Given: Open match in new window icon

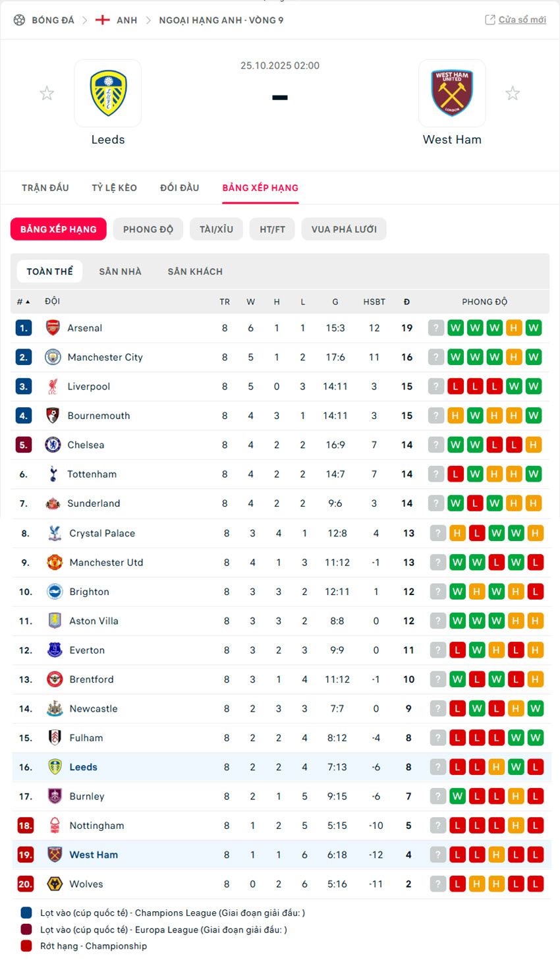Looking at the screenshot, I should pyautogui.click(x=490, y=20).
